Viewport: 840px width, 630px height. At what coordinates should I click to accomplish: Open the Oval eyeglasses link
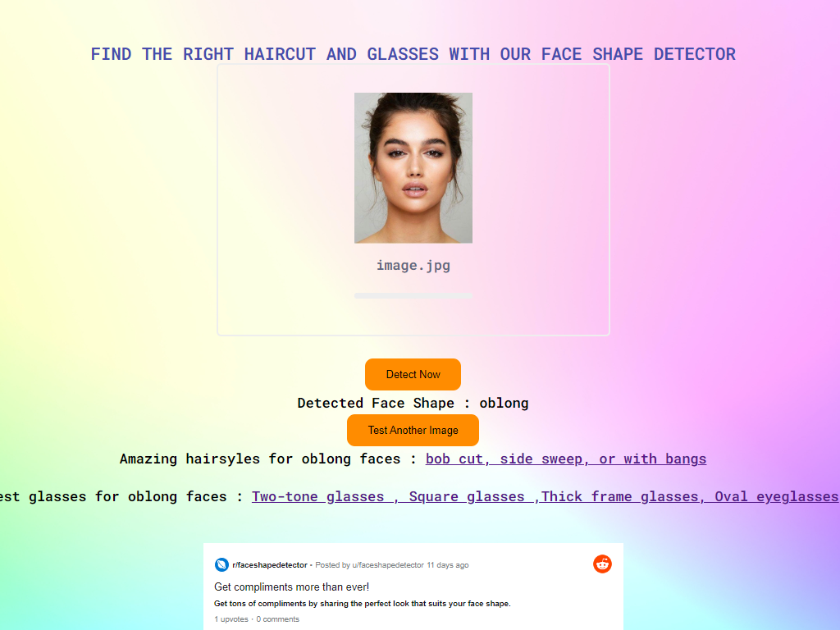point(776,496)
